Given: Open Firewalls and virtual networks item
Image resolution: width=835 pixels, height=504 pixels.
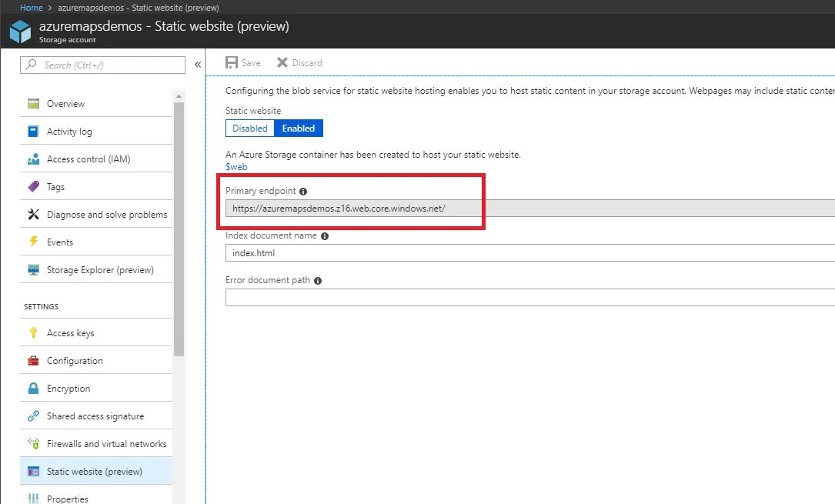Looking at the screenshot, I should [96, 443].
